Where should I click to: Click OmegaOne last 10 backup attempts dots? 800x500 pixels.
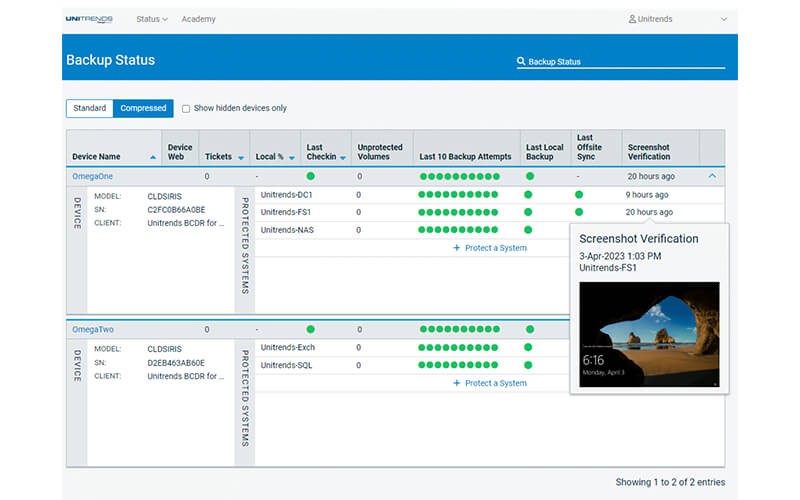point(460,176)
